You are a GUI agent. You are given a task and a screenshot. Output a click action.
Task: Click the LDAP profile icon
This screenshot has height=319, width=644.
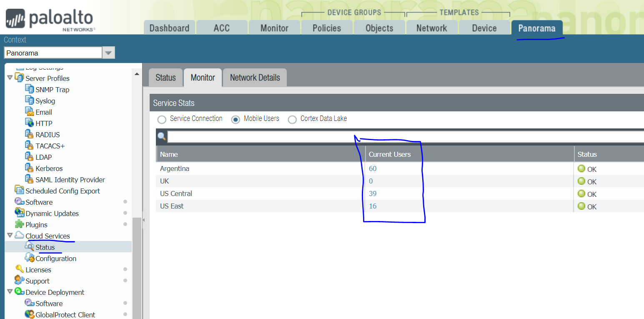[30, 156]
